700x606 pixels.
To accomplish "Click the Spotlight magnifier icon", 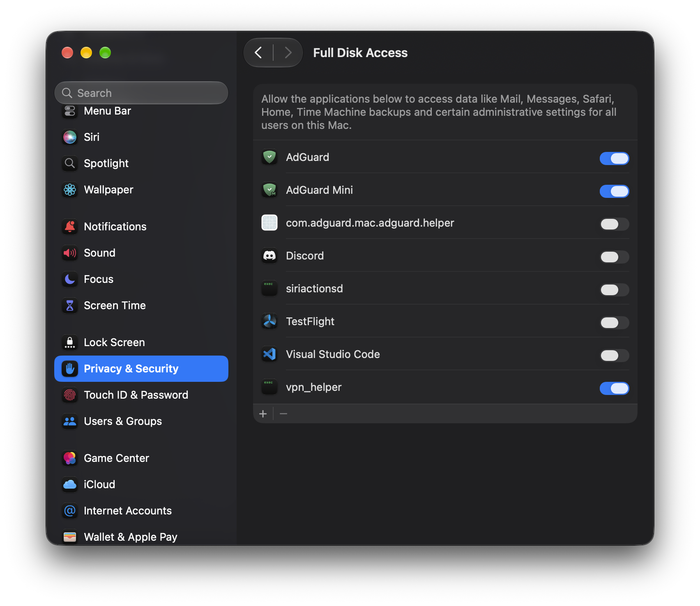I will click(x=70, y=163).
